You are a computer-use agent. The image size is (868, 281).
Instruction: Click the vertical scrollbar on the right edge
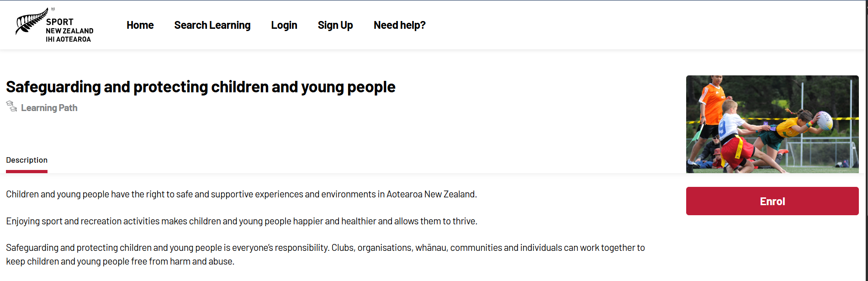(x=866, y=137)
